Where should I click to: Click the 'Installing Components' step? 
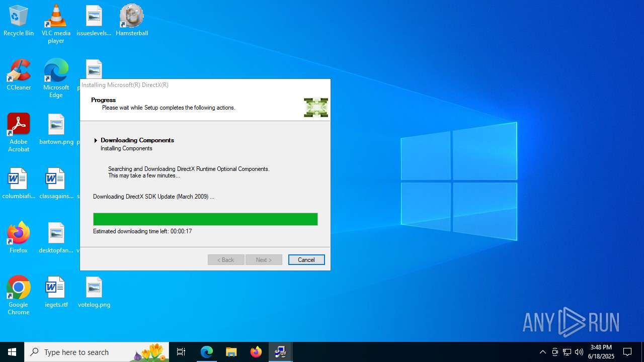[x=126, y=148]
